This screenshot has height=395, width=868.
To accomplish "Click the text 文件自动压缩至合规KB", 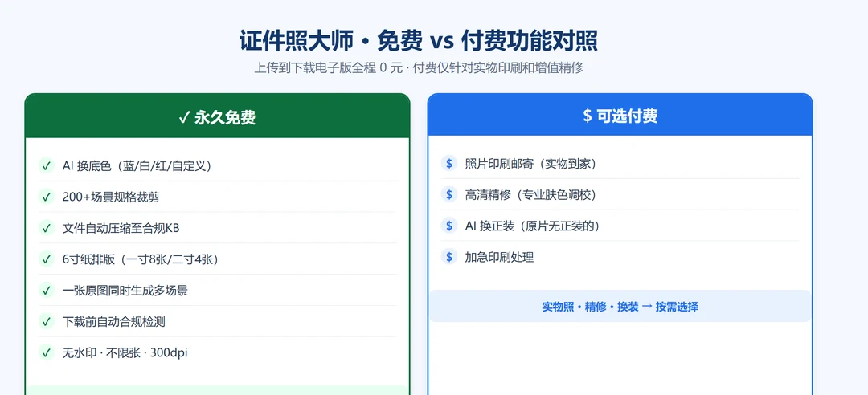I will click(x=121, y=228).
